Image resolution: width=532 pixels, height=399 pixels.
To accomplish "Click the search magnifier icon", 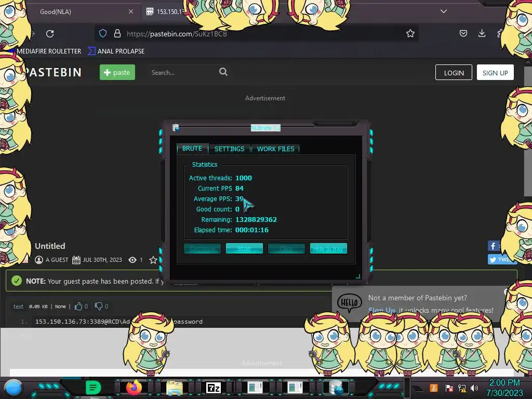I will [223, 72].
